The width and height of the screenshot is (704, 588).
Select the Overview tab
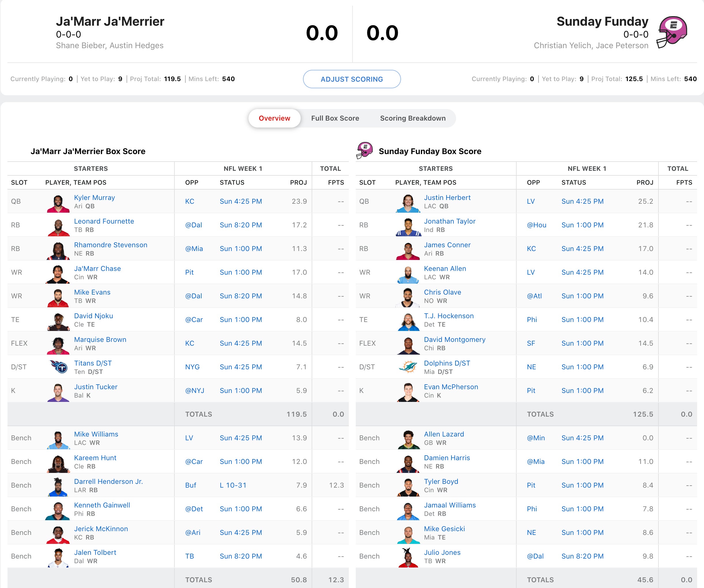tap(274, 118)
